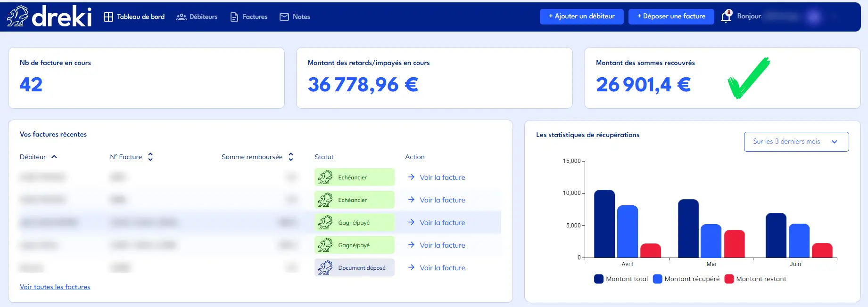
Task: Sort by Somme remboursée column arrows
Action: pyautogui.click(x=291, y=157)
